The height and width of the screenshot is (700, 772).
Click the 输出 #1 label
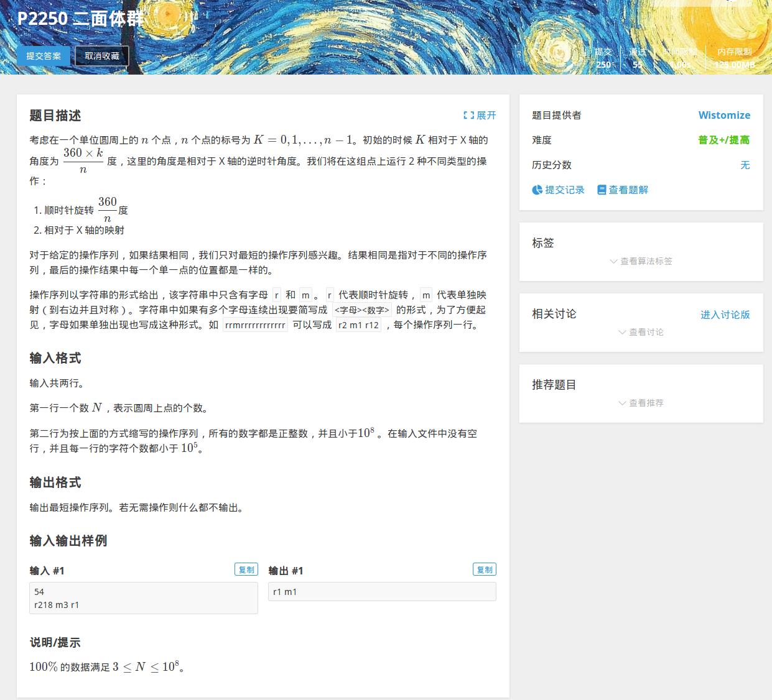286,571
